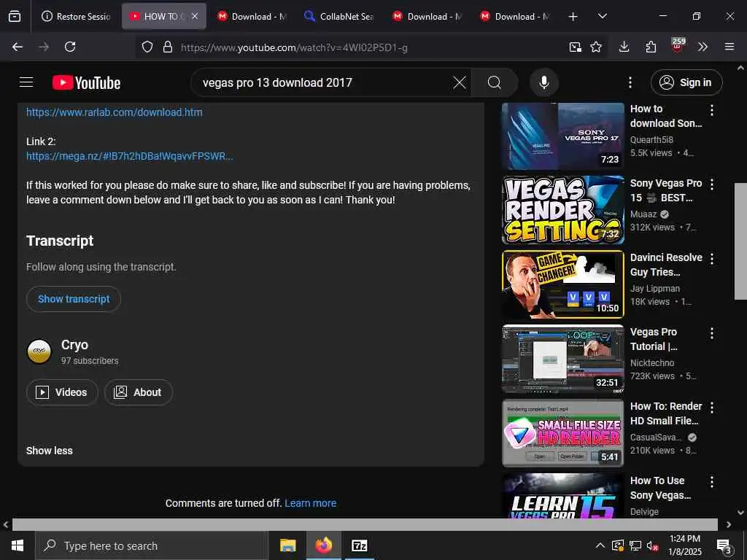Open the Windows Start menu

coord(18,545)
